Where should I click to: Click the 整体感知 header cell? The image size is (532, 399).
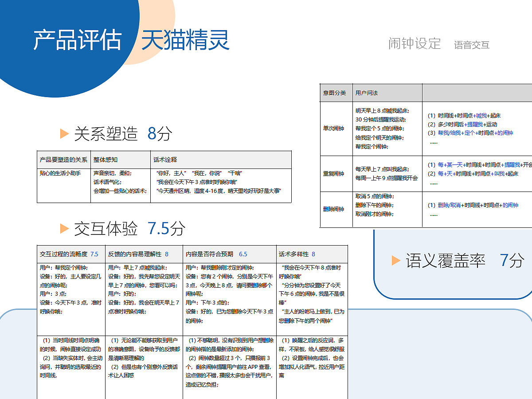pos(121,160)
